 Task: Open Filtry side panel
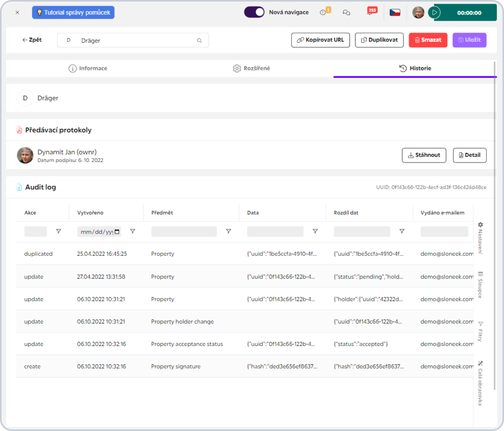coord(480,331)
